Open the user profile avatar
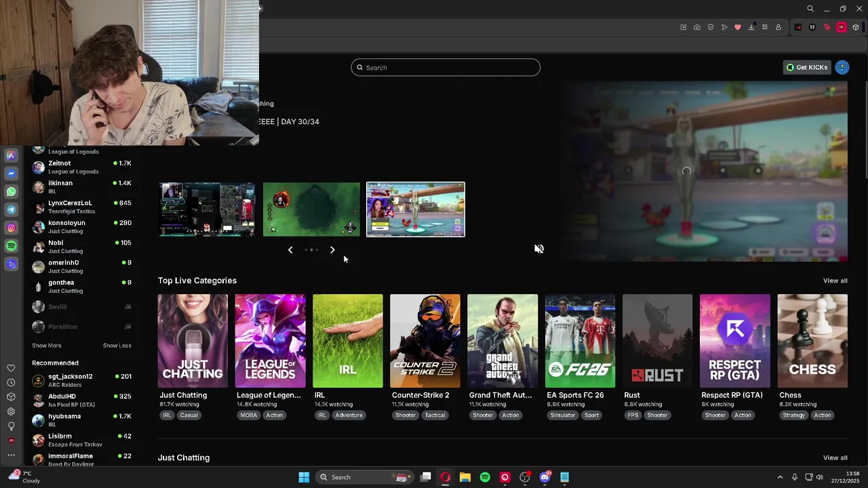The width and height of the screenshot is (868, 488). 842,67
